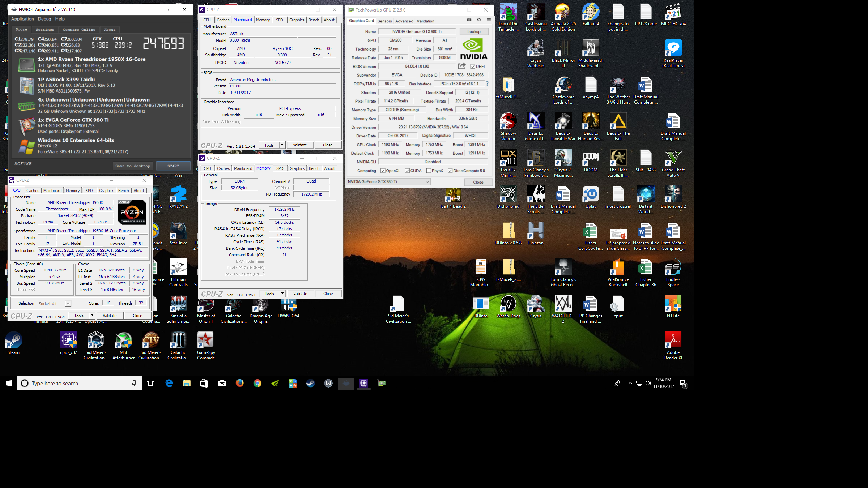Toggle the PhysX checkbox in GPU-Z
The image size is (868, 488).
429,171
